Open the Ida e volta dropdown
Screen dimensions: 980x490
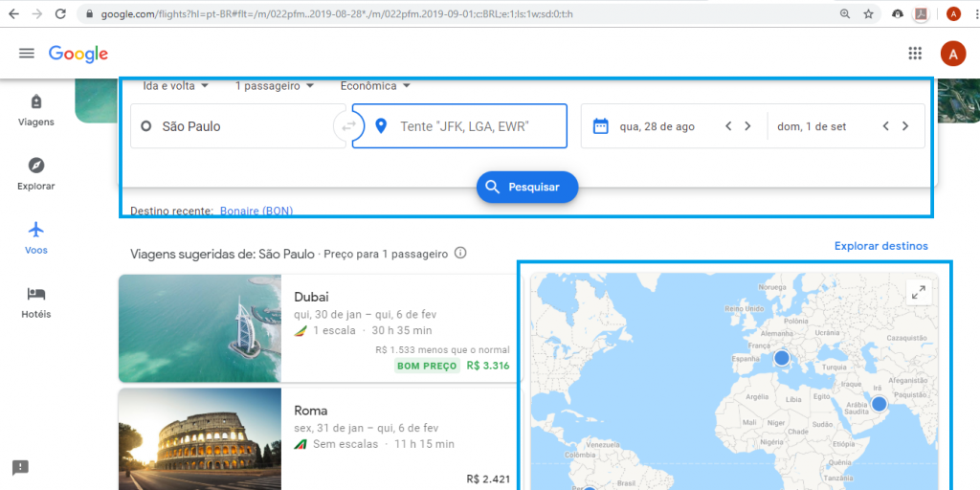tap(176, 85)
